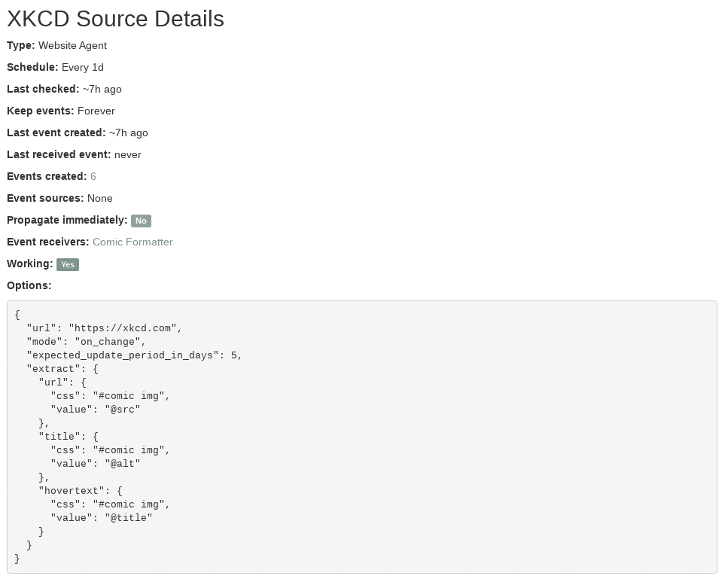Open the events created count link "6"

pos(93,177)
